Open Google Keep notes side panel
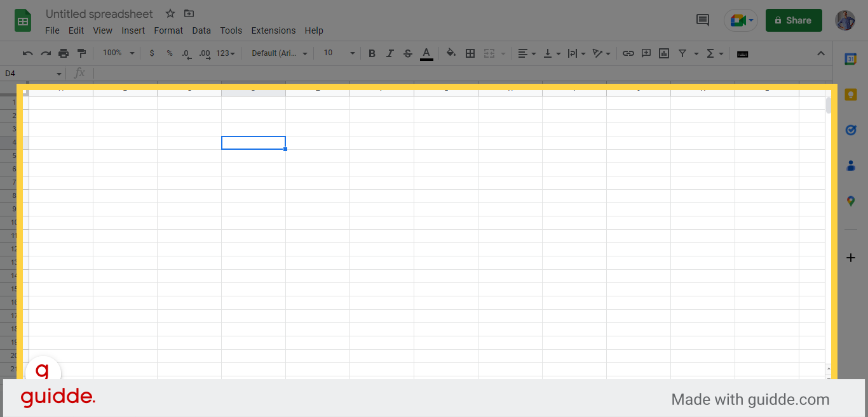This screenshot has height=417, width=868. click(851, 95)
